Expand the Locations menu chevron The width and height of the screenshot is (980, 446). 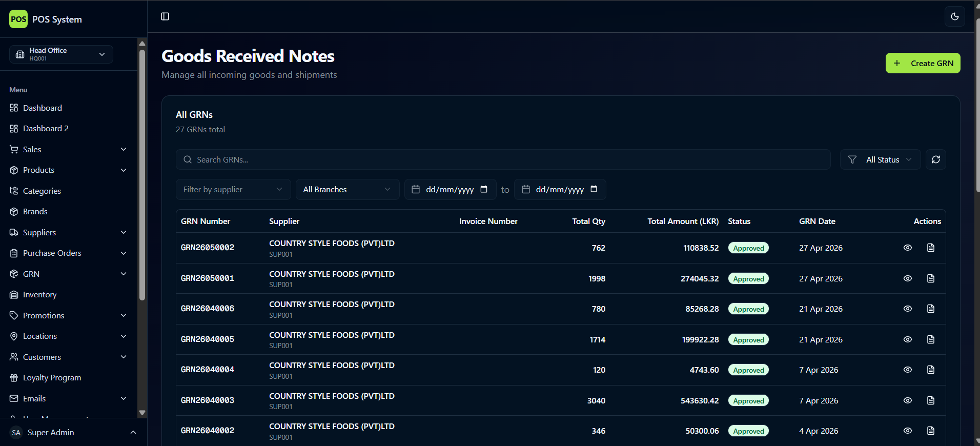coord(124,336)
